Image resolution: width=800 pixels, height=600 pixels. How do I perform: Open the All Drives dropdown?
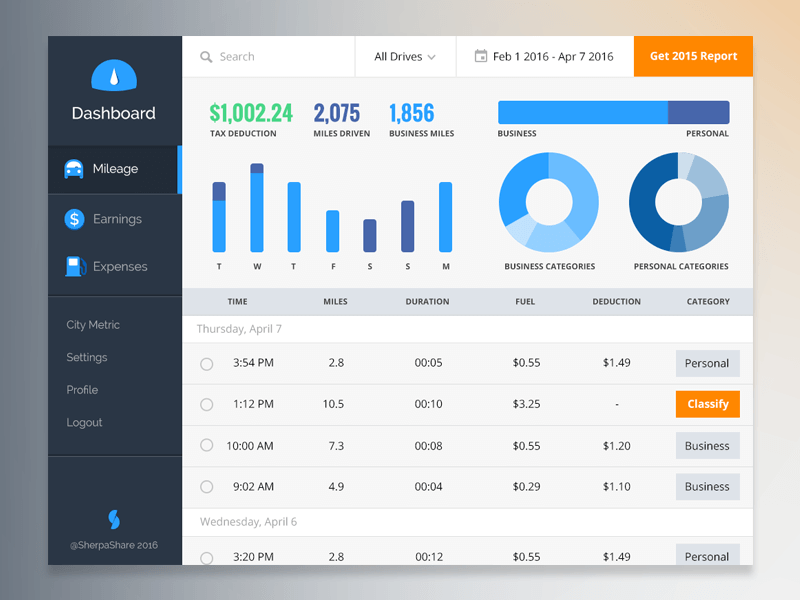[x=405, y=57]
